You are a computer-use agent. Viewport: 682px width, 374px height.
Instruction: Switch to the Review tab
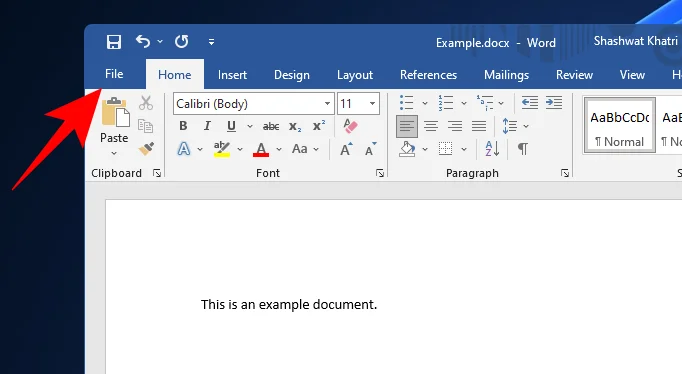[x=574, y=75]
